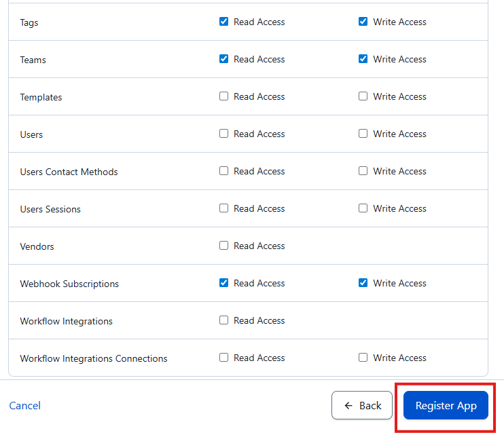
Task: Enable Users Sessions Write Access
Action: 363,208
